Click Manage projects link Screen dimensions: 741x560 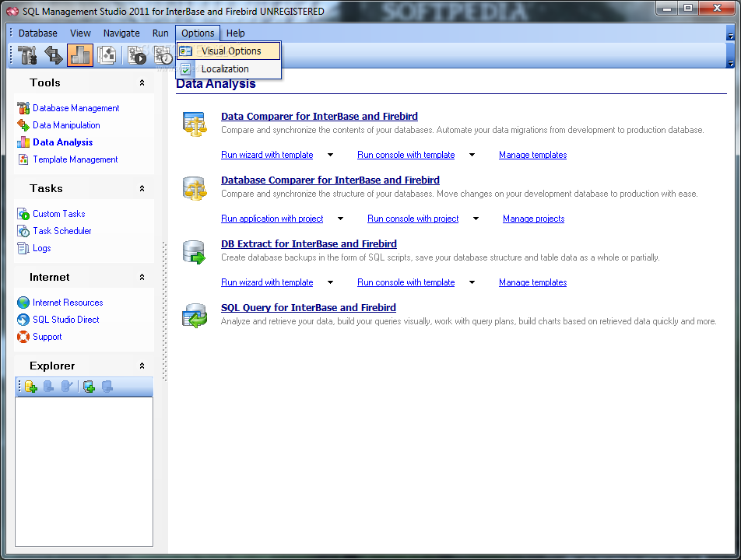tap(533, 219)
